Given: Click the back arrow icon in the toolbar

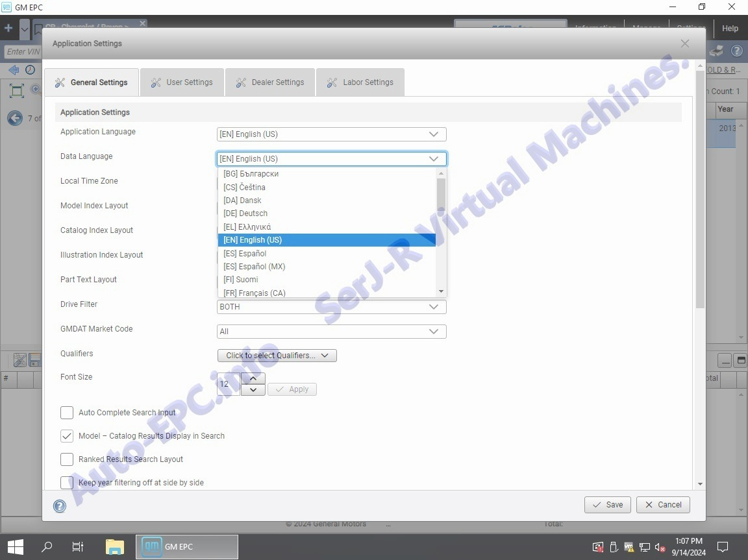Looking at the screenshot, I should click(14, 70).
